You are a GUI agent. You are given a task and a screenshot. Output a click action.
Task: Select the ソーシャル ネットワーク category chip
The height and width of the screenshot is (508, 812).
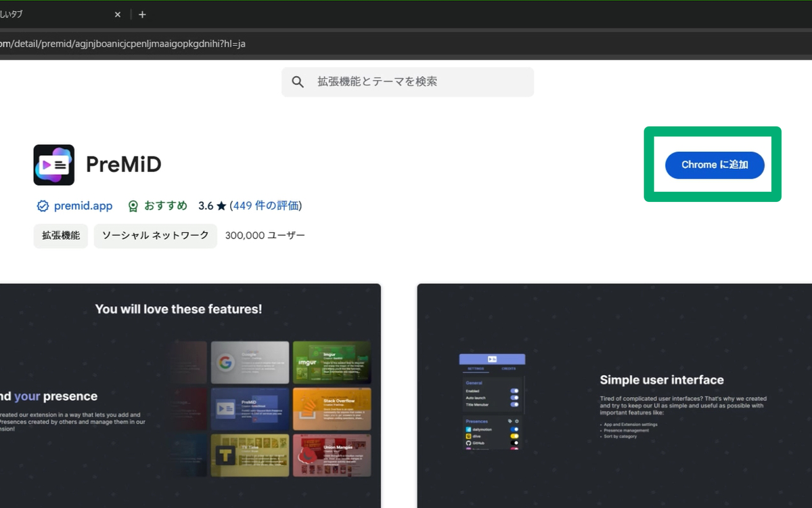tap(156, 236)
